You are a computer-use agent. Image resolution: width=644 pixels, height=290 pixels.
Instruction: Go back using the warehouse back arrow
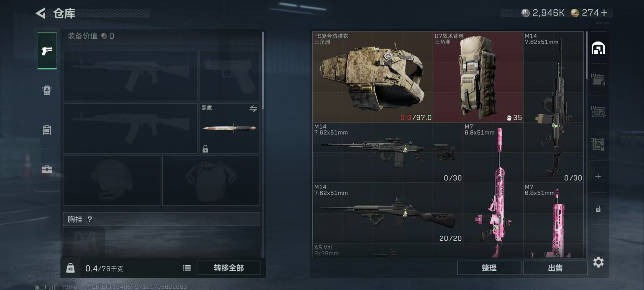pos(41,13)
